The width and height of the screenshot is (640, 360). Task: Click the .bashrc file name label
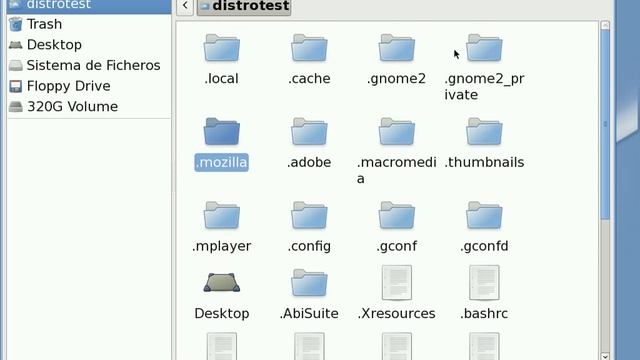tap(484, 313)
